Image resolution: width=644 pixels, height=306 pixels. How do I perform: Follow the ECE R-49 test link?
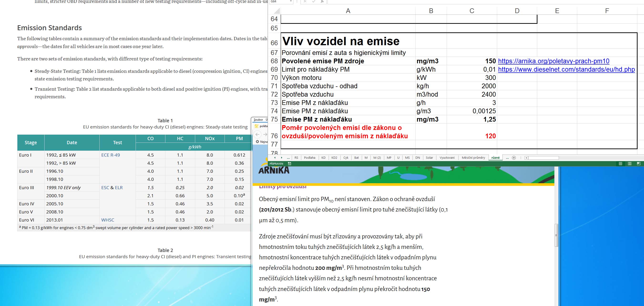coord(111,155)
